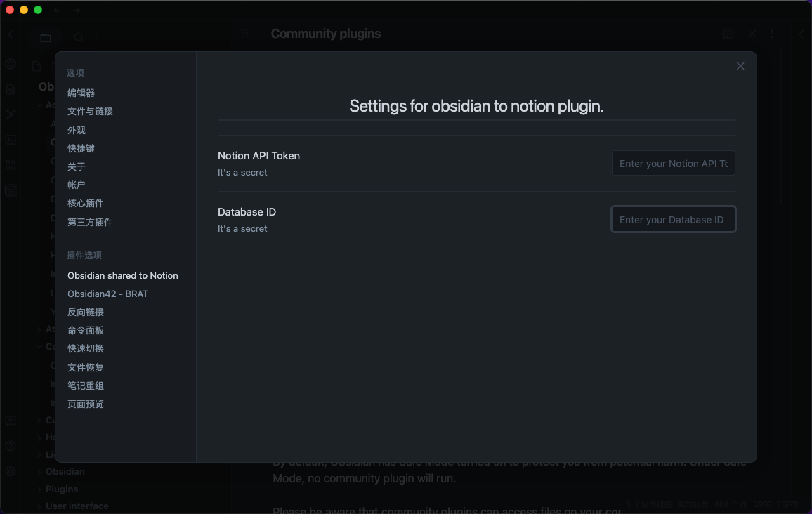The image size is (812, 514).
Task: Select the 页面预览 plugin options
Action: 86,404
